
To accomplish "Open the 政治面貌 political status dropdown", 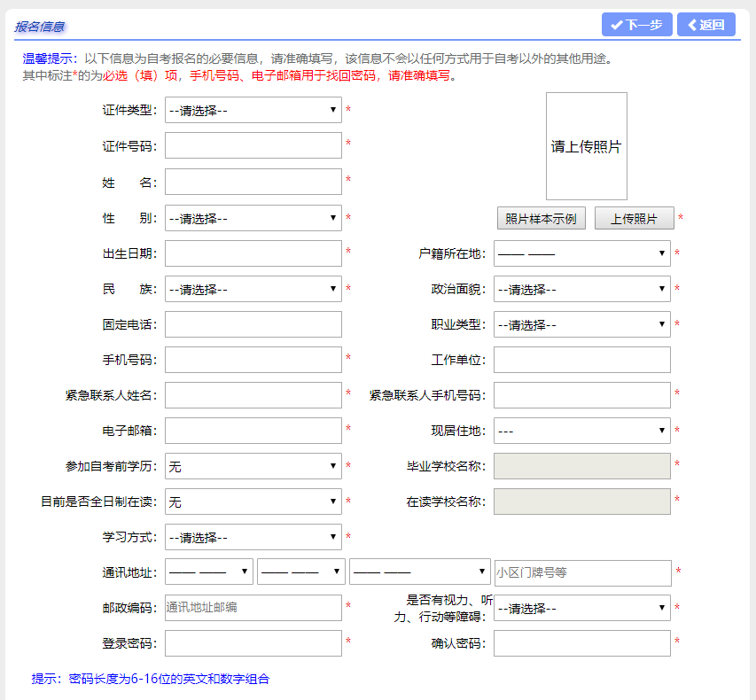I will tap(581, 288).
